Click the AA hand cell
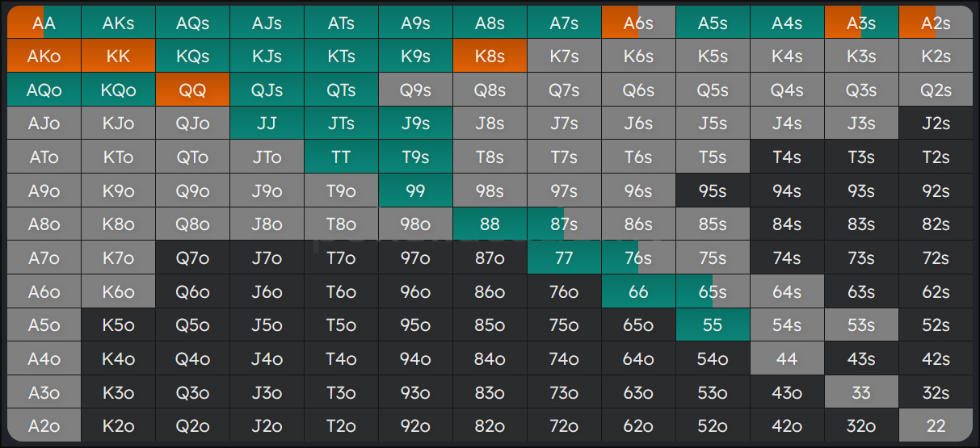This screenshot has height=448, width=980. click(x=44, y=23)
